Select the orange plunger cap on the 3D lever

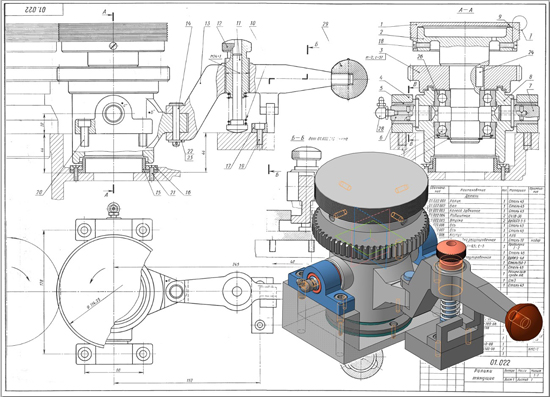[x=451, y=249]
